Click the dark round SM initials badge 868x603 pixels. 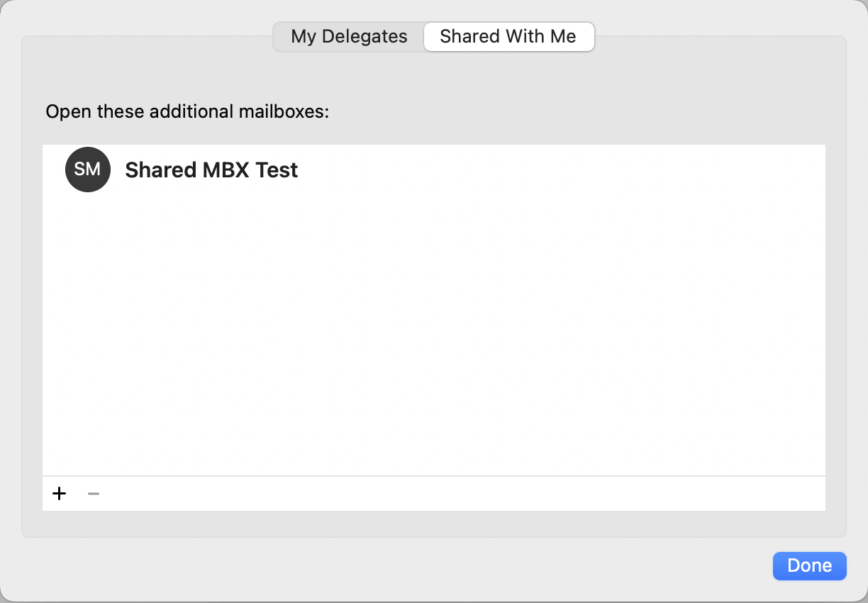[88, 170]
